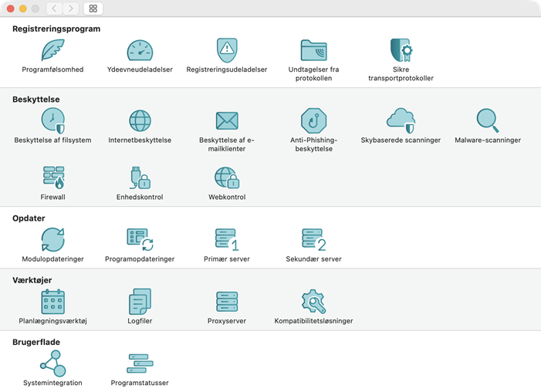The width and height of the screenshot is (541, 392).
Task: Click the Internetbeskyttelse label
Action: [140, 140]
